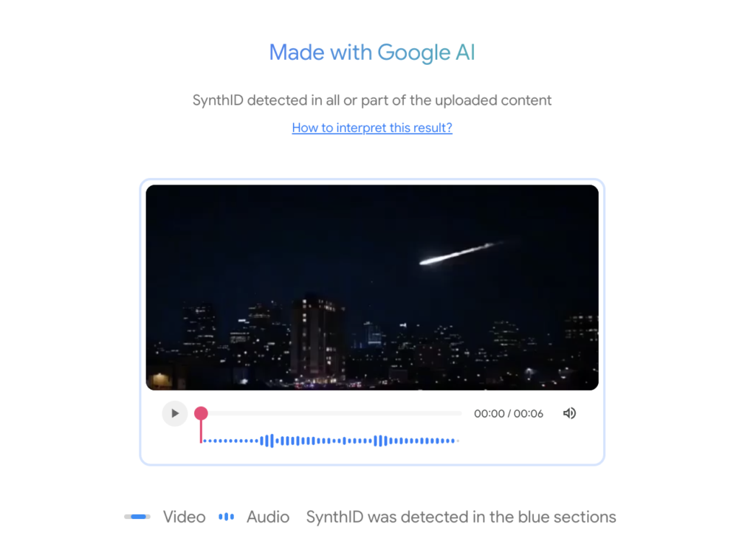Click the 'SynthID detected in all or part' subtitle
Viewport: 756px width, 558px height.
(x=372, y=100)
